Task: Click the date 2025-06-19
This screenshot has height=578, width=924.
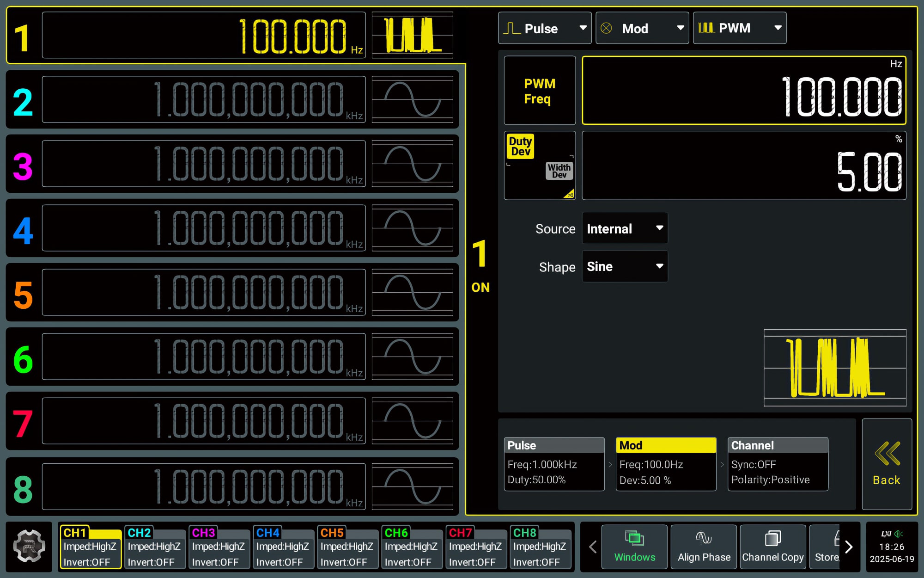Action: coord(892,559)
